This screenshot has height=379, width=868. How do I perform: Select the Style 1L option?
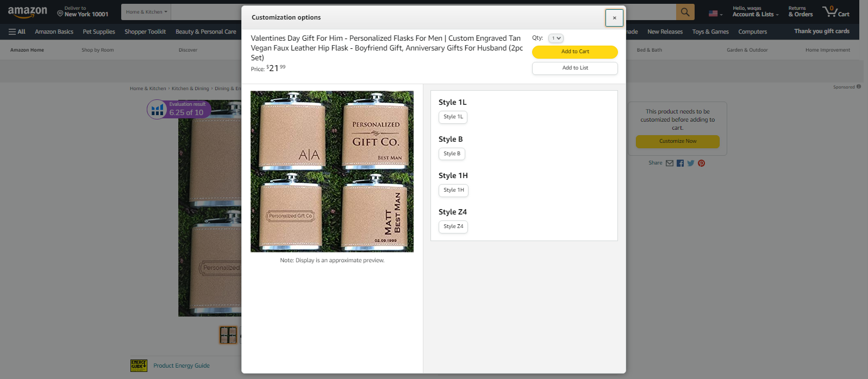coord(453,117)
